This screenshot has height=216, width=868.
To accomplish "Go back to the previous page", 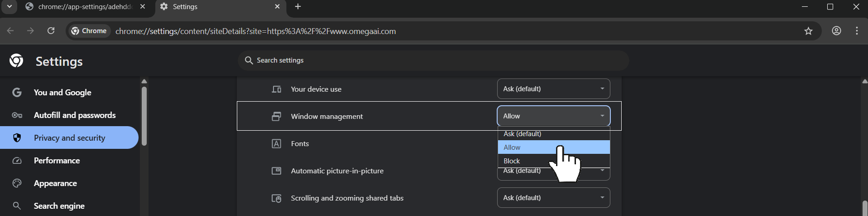I will click(x=10, y=31).
